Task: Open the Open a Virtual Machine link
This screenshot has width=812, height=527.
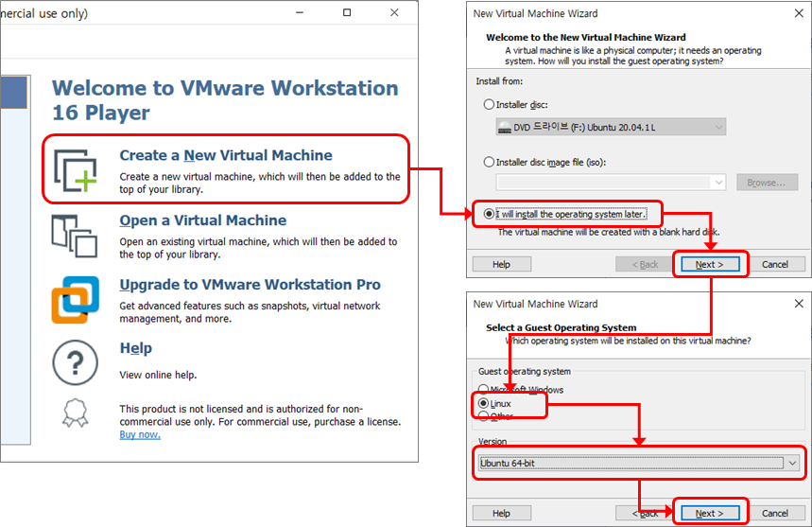Action: point(202,220)
